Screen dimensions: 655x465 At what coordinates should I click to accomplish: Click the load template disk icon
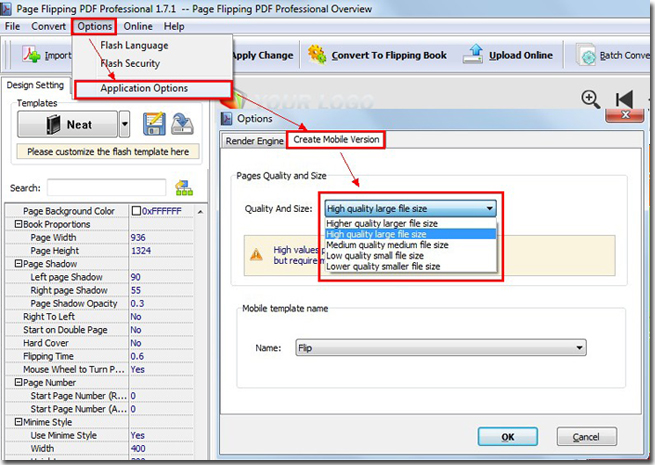(182, 124)
